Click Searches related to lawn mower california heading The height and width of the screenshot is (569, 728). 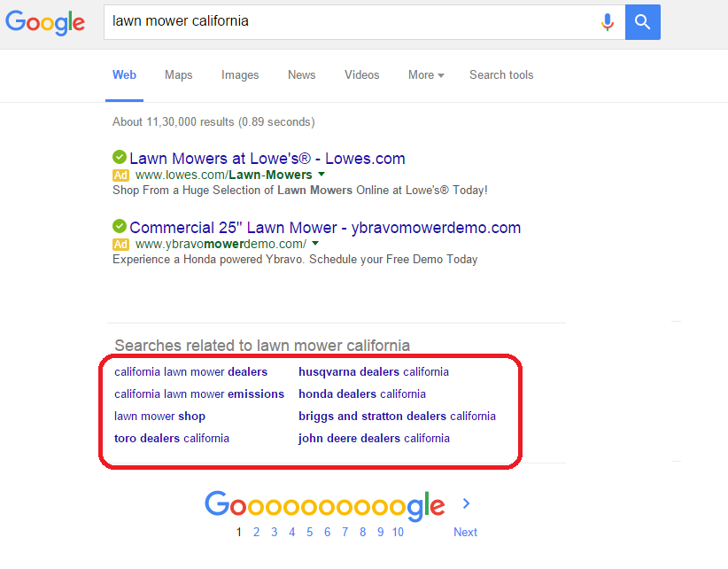coord(262,346)
